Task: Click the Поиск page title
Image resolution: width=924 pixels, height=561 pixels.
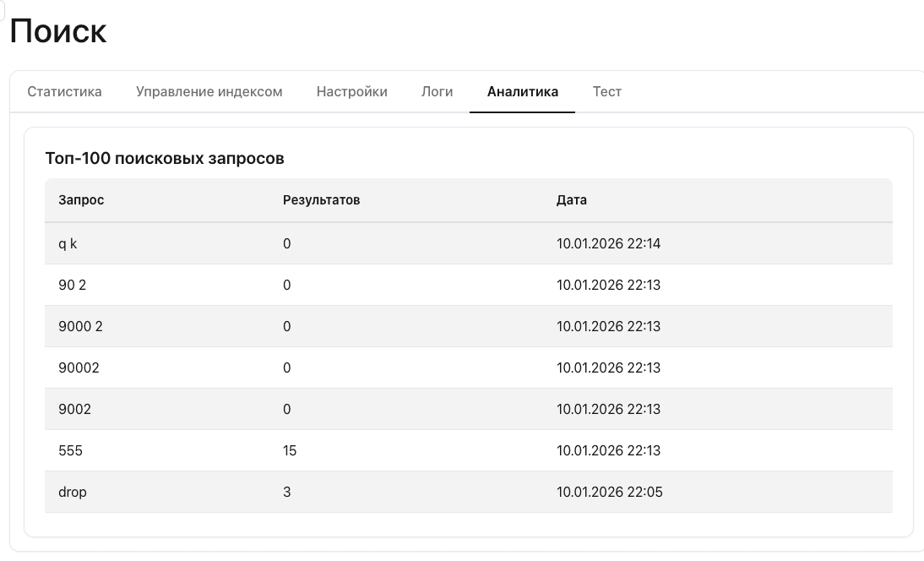Action: tap(58, 30)
